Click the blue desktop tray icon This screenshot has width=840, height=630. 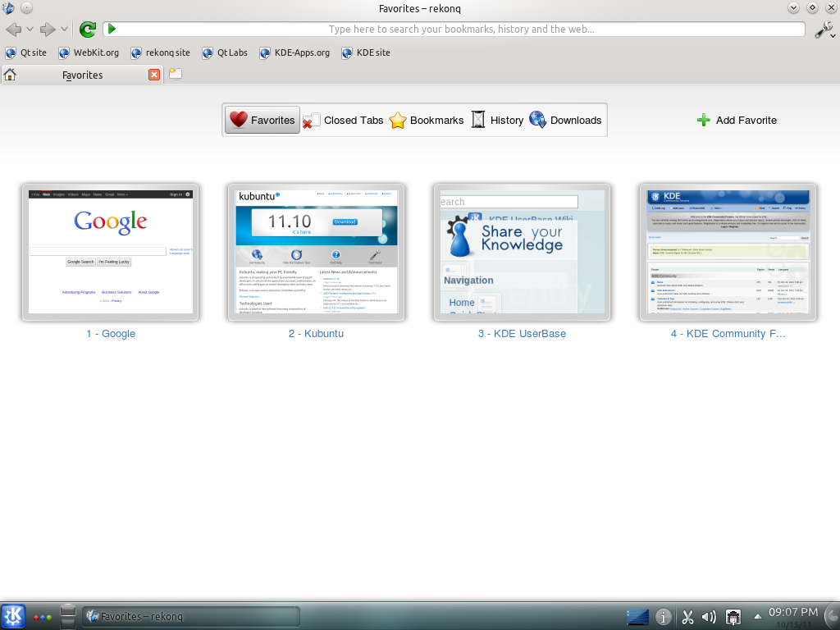tap(637, 617)
